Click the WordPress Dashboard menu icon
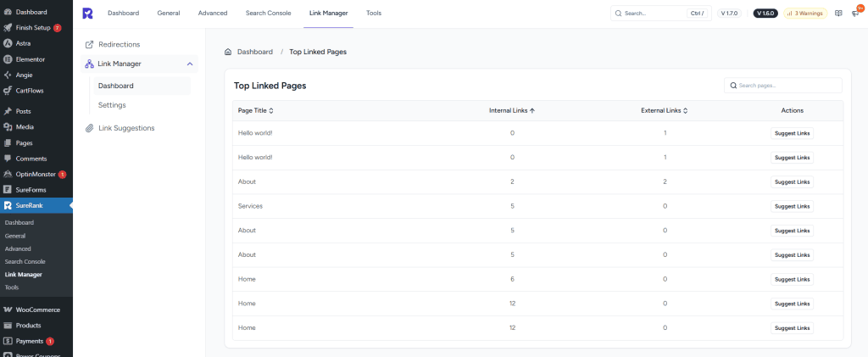Screen dimensions: 868x357 tap(8, 12)
